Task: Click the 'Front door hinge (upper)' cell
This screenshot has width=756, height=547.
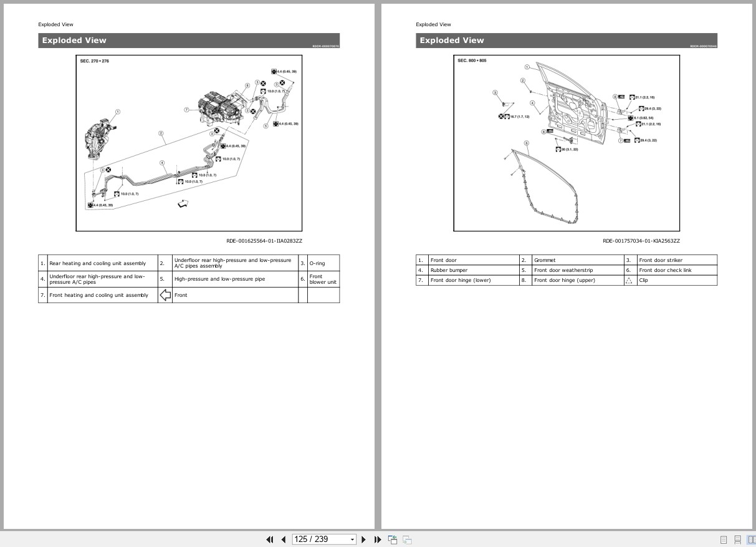Action: (578, 280)
